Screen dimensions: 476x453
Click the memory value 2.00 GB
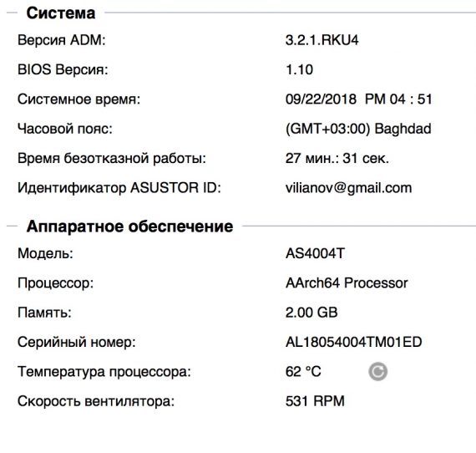pyautogui.click(x=311, y=313)
